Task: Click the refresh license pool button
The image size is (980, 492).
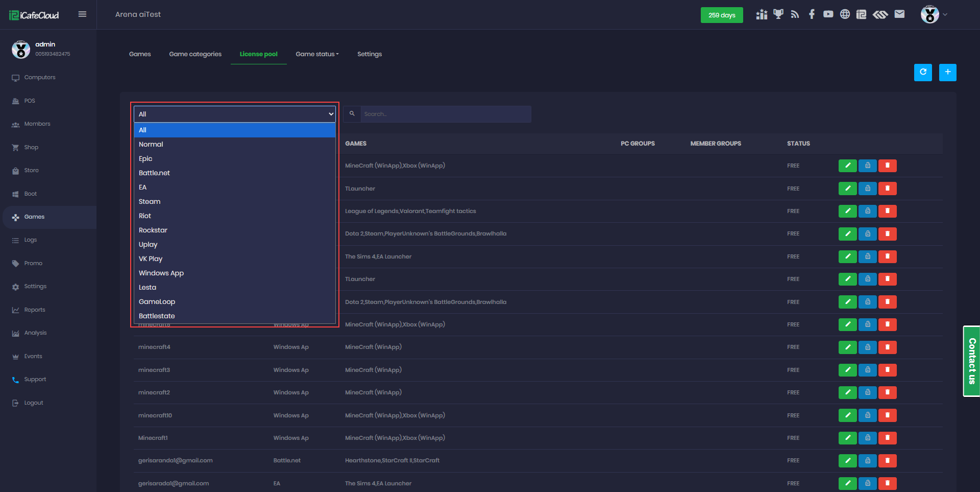Action: point(923,73)
